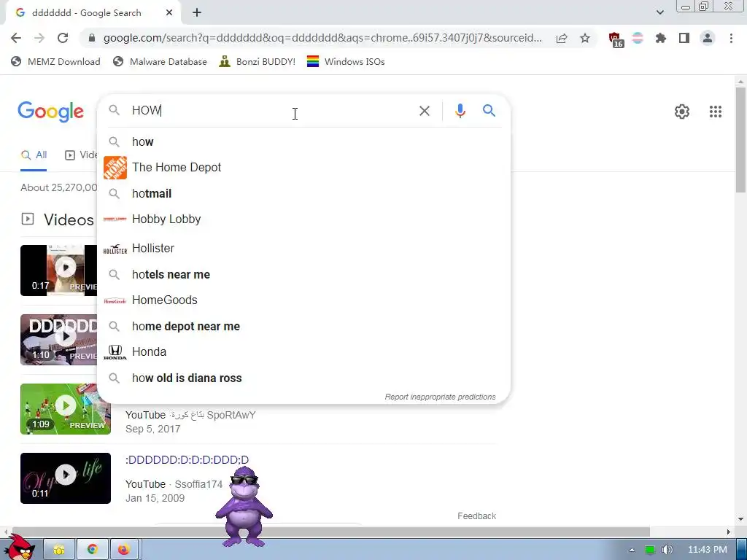The width and height of the screenshot is (747, 560).
Task: Select 'home depot near me' suggestion
Action: click(x=303, y=327)
